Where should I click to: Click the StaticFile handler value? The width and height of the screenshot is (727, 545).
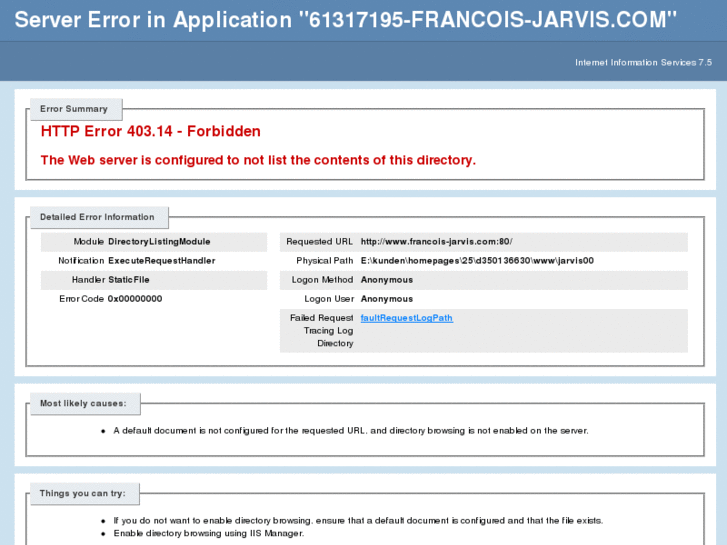(x=128, y=280)
